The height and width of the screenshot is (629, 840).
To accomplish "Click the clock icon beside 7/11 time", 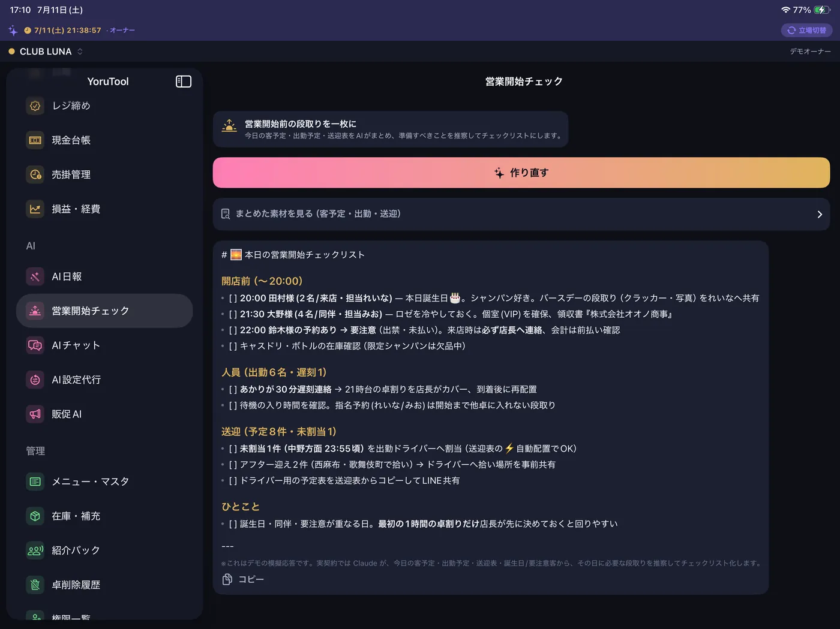I will [28, 30].
